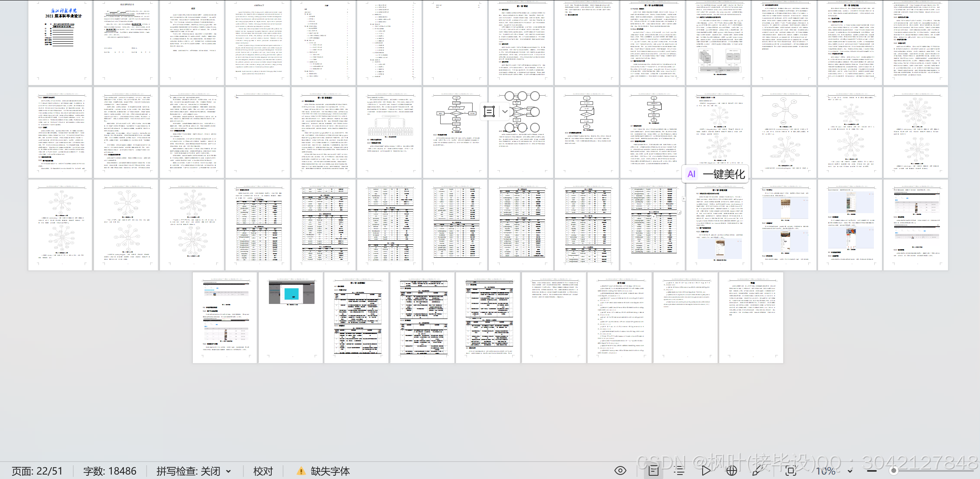980x479 pixels.
Task: Click the 校对 proofreading button
Action: [x=263, y=471]
